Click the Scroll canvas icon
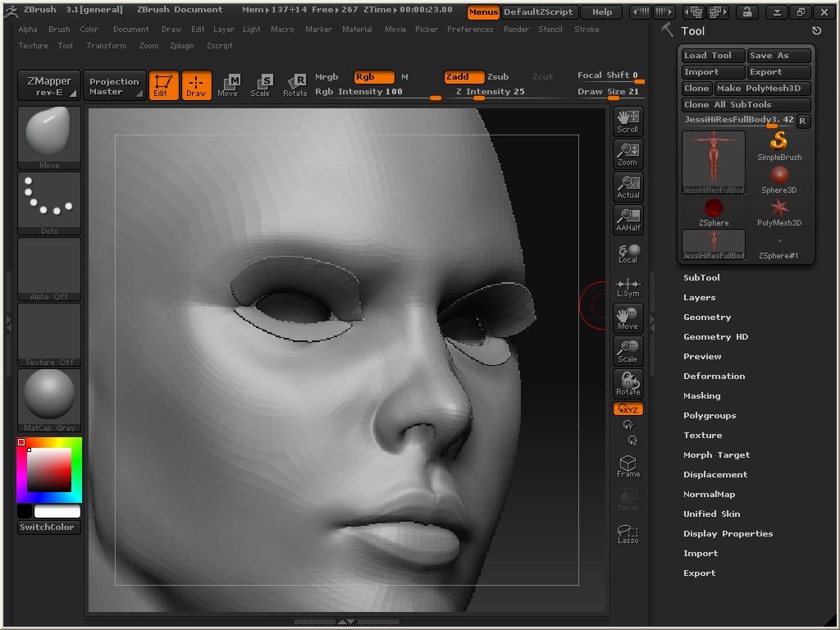This screenshot has width=840, height=630. [x=628, y=121]
